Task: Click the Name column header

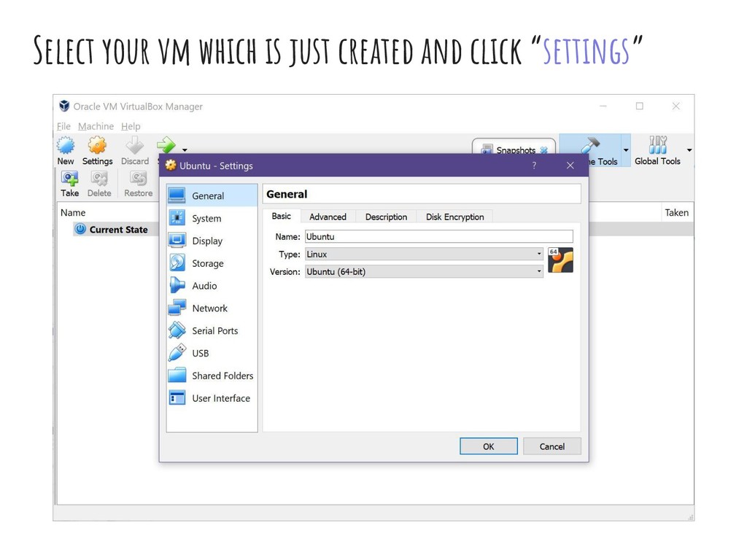Action: pos(73,212)
